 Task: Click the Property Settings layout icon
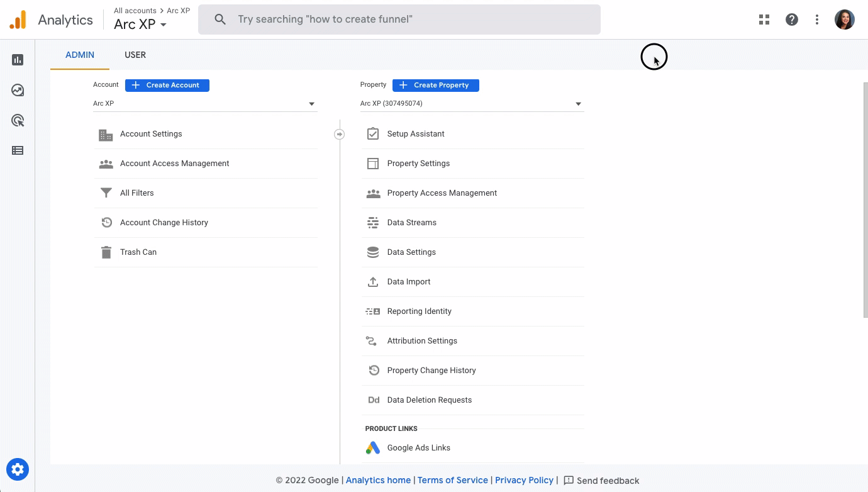pyautogui.click(x=373, y=164)
